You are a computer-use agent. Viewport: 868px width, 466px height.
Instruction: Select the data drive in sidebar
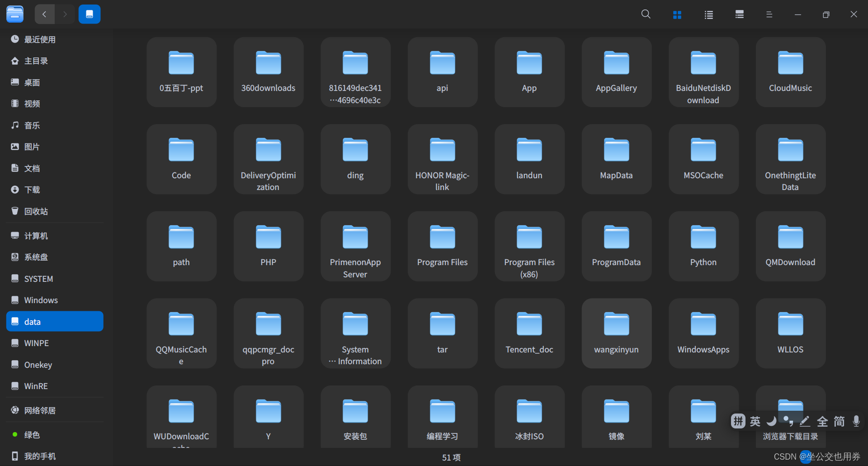(x=55, y=322)
